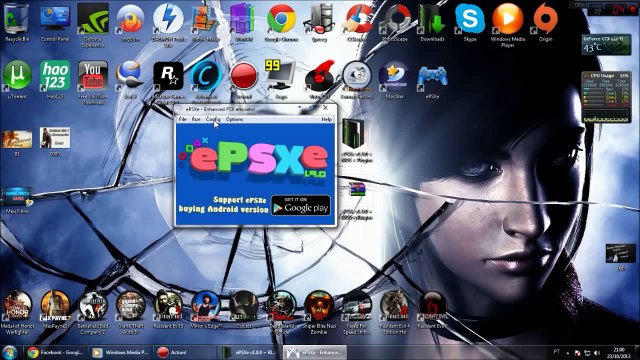Launch the MaxPayne3 game shortcut
This screenshot has height=360, width=640.
(x=55, y=310)
